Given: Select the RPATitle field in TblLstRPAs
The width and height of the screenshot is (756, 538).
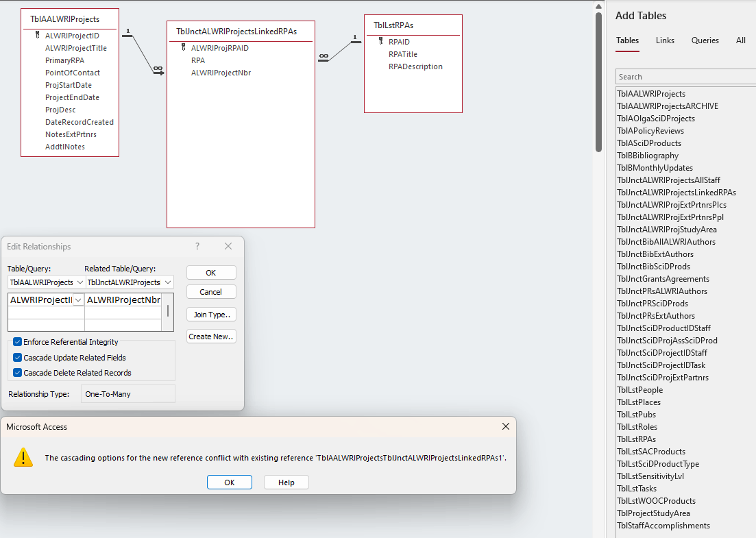Looking at the screenshot, I should pos(403,54).
